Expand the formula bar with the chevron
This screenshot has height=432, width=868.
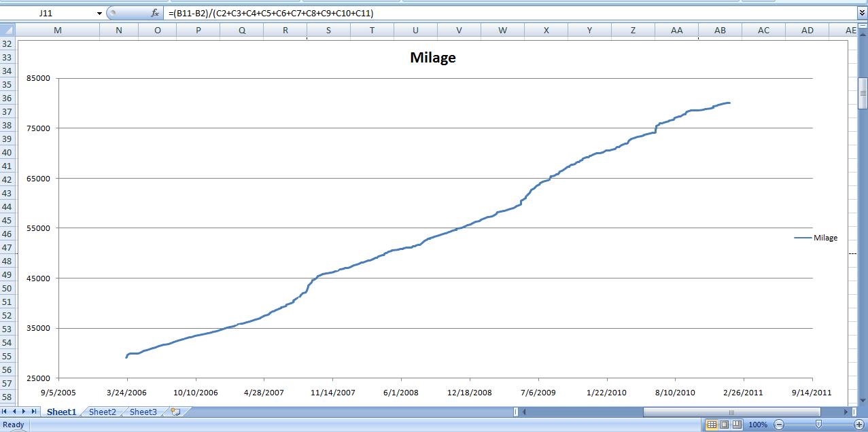tap(862, 13)
